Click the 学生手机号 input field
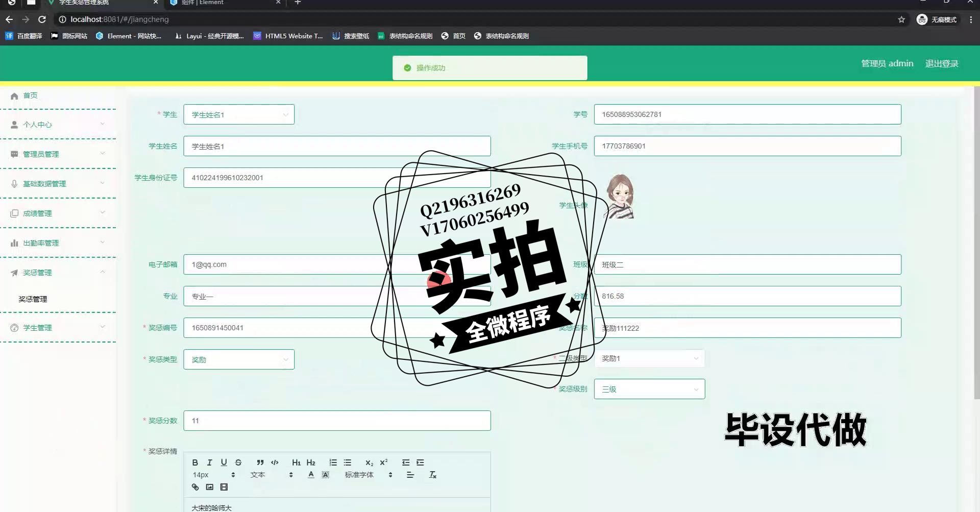The width and height of the screenshot is (980, 512). tap(747, 146)
